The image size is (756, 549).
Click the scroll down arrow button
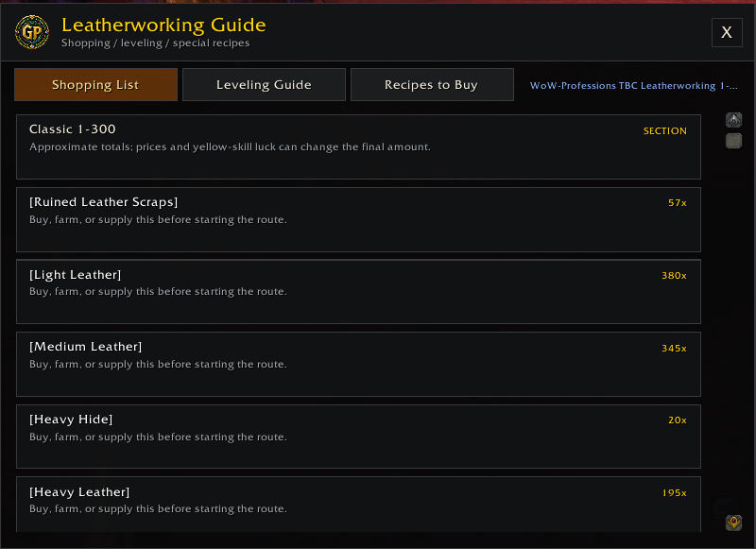[733, 523]
